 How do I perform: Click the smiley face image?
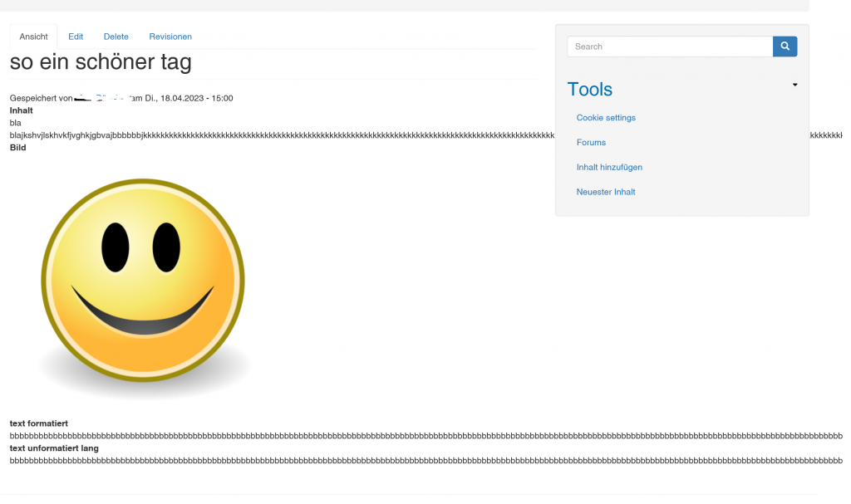(144, 281)
